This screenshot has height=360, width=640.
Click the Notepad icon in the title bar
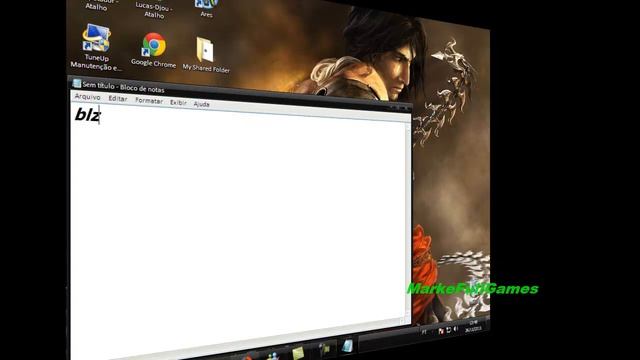pos(76,84)
